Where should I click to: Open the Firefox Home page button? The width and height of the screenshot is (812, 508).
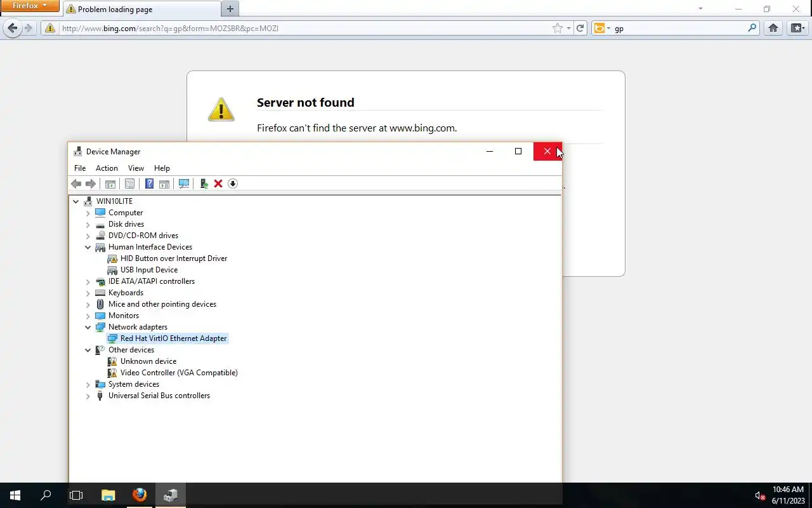click(x=773, y=28)
